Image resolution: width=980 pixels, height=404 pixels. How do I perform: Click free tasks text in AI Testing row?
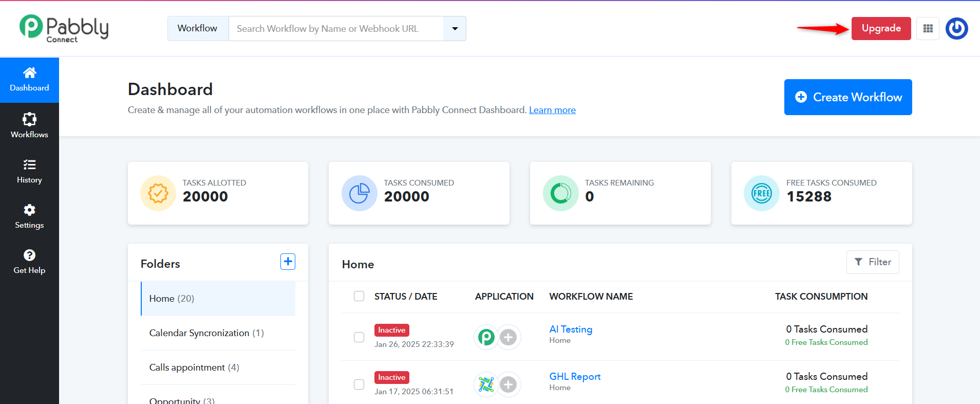click(x=826, y=342)
